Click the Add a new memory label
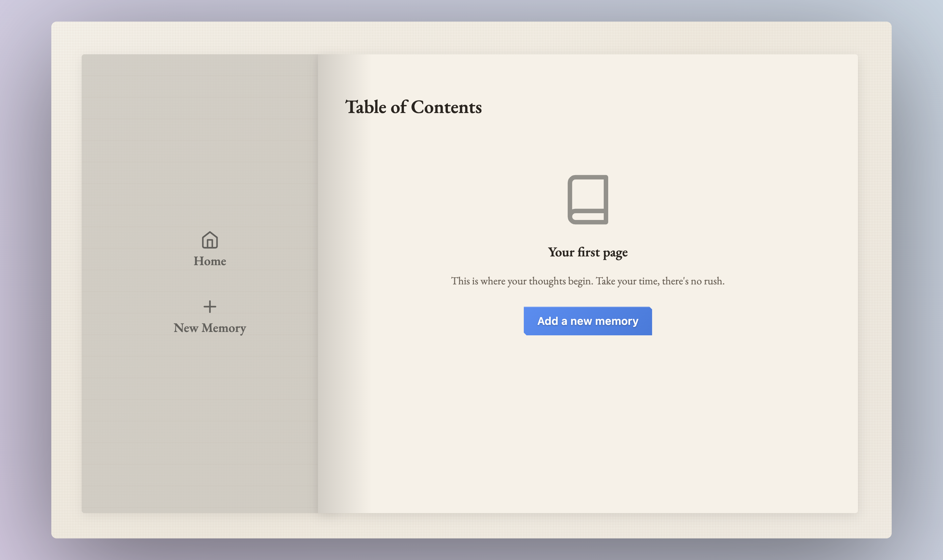The width and height of the screenshot is (943, 560). coord(588,320)
